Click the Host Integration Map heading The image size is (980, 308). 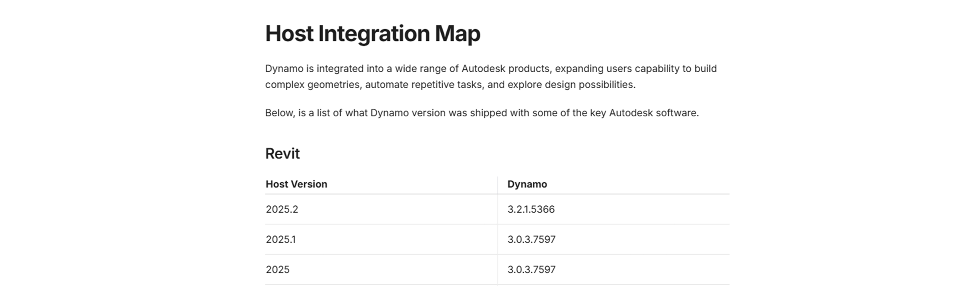(x=372, y=33)
